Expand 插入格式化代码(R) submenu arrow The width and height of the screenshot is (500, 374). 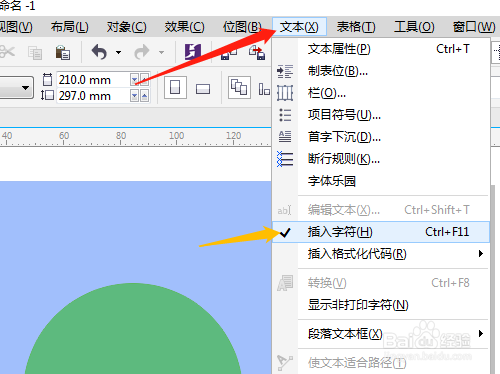tap(480, 254)
